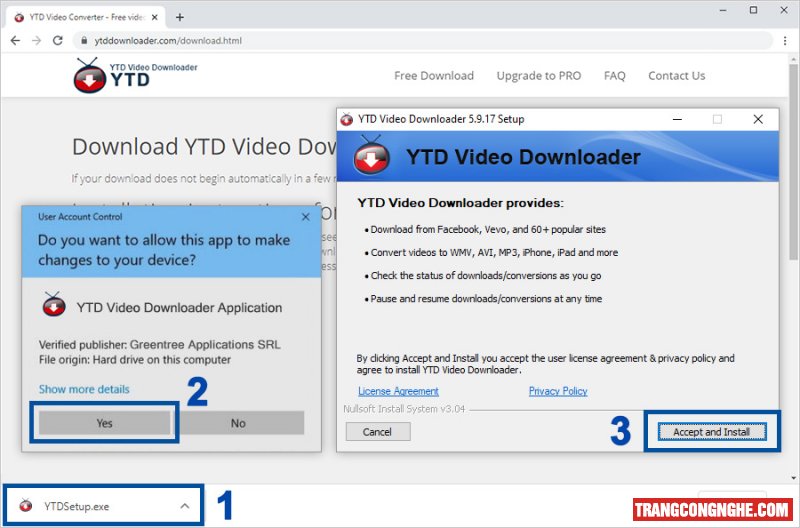Viewport: 800px width, 528px height.
Task: Click the YTDSetup.exe file icon in download bar
Action: coord(26,506)
